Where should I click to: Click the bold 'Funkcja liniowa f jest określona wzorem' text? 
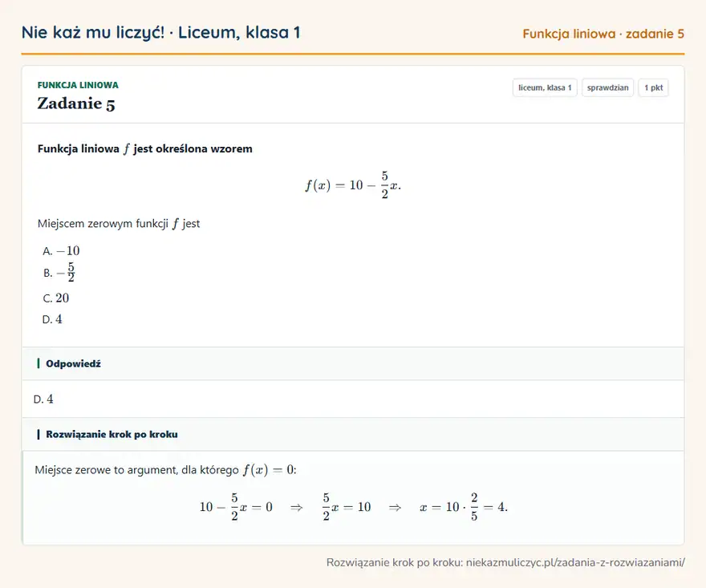coord(145,148)
